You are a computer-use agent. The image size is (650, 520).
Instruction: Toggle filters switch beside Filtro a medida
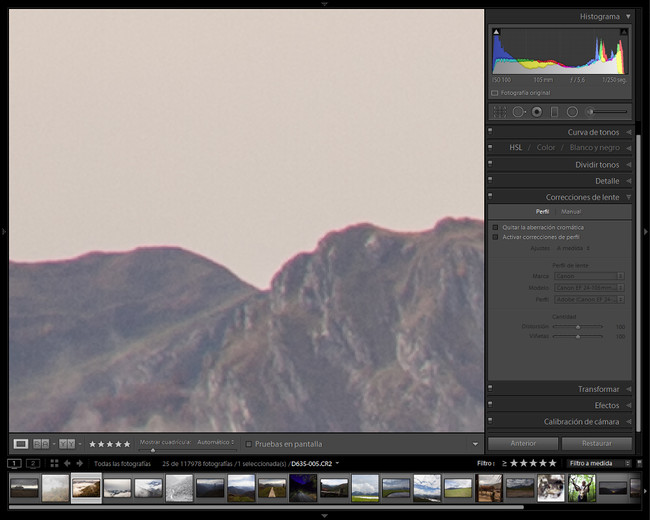[639, 463]
